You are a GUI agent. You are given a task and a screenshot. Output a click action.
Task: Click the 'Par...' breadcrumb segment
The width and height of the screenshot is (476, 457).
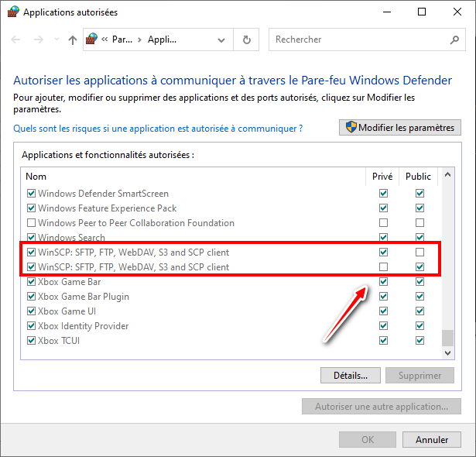click(122, 40)
